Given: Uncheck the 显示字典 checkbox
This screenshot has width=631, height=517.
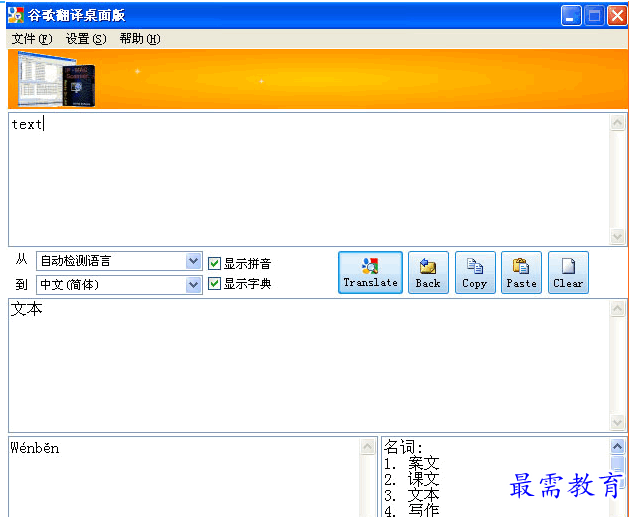Looking at the screenshot, I should 214,284.
